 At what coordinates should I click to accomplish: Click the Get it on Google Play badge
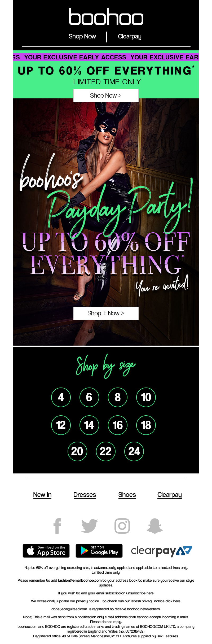tap(99, 551)
